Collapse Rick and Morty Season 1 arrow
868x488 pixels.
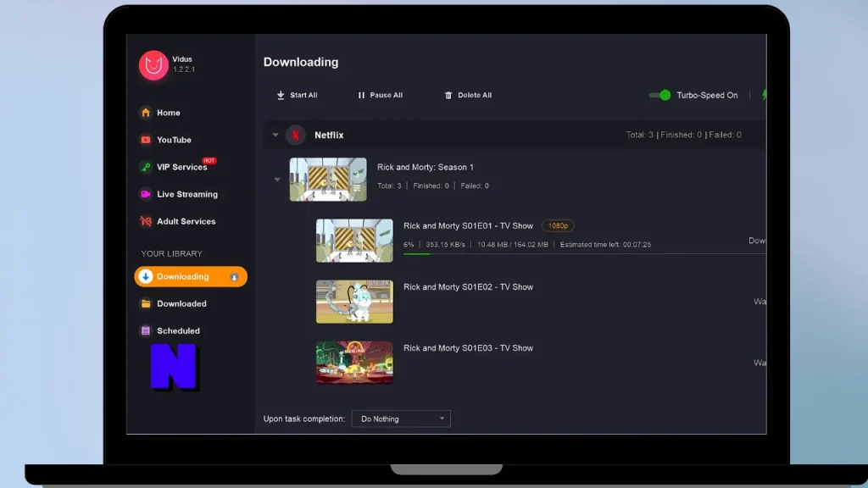277,180
